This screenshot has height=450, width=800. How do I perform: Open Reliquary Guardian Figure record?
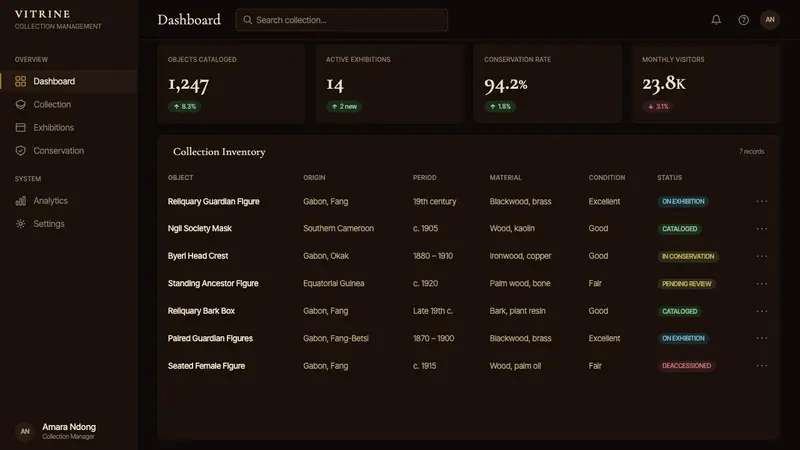[x=214, y=202]
